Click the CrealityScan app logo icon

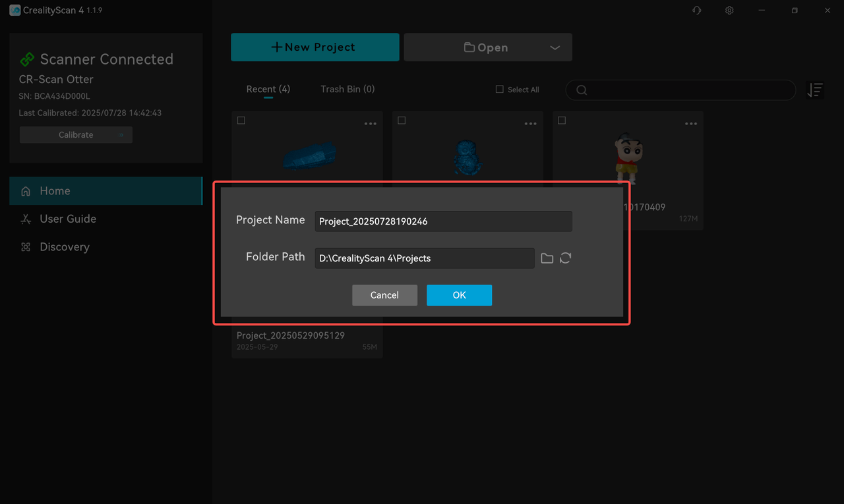coord(15,11)
